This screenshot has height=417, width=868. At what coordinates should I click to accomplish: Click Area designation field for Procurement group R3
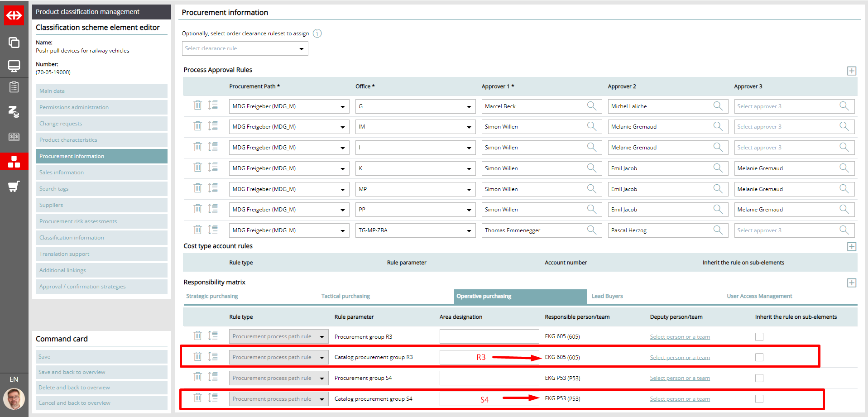click(x=489, y=336)
